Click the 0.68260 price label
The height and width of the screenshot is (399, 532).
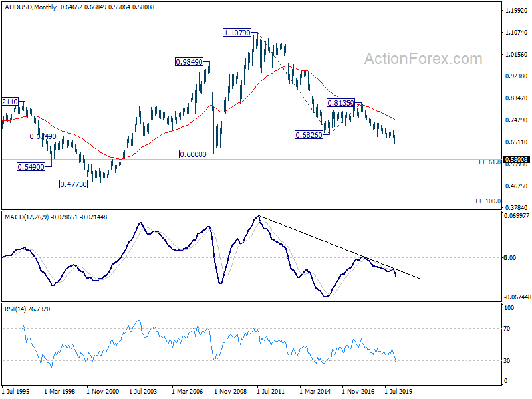(x=309, y=135)
